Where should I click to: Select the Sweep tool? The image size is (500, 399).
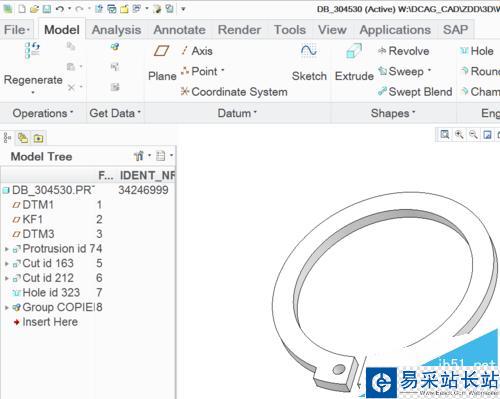coord(401,71)
